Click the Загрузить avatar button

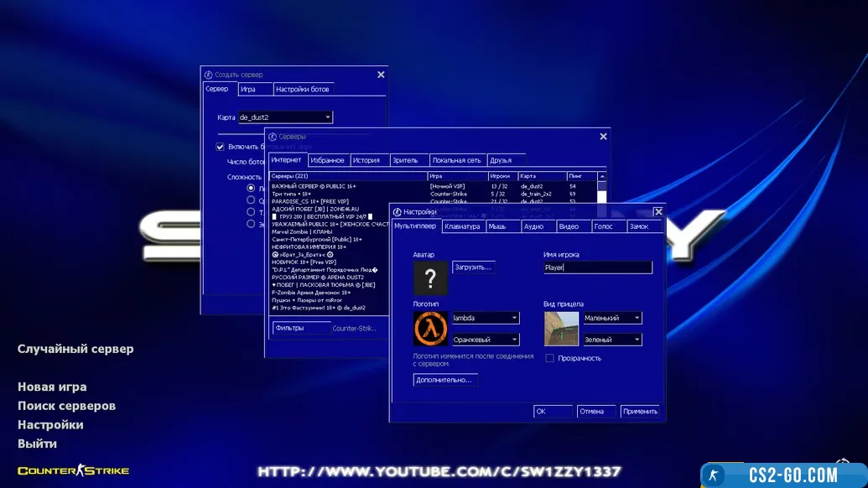(x=473, y=267)
